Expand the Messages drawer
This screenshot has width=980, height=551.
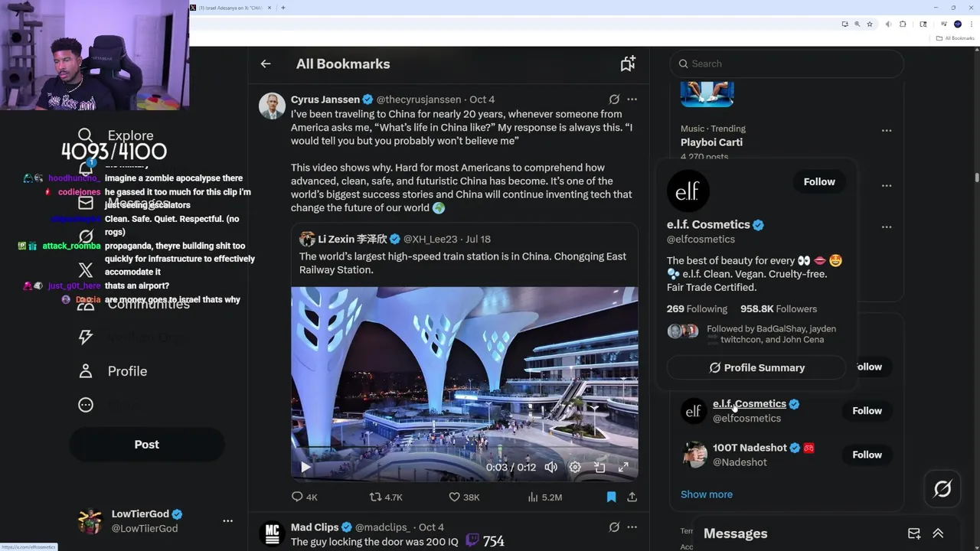coord(938,533)
